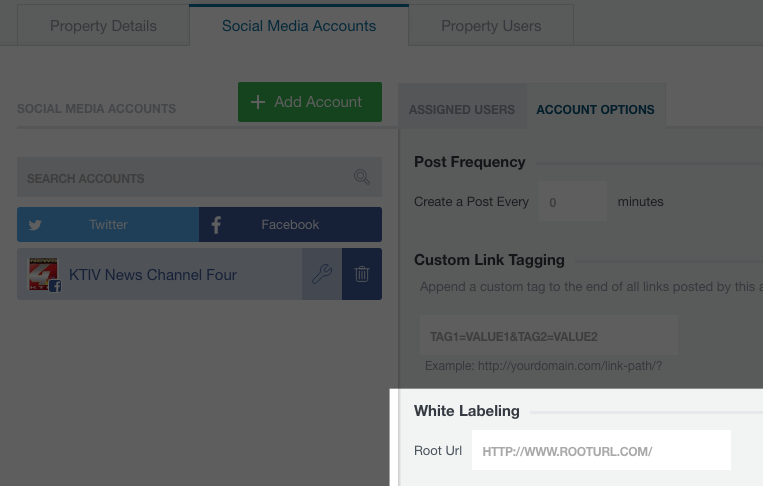Screen dimensions: 763x486
Task: Select KTIV News Channel Four account name
Action: [x=153, y=275]
